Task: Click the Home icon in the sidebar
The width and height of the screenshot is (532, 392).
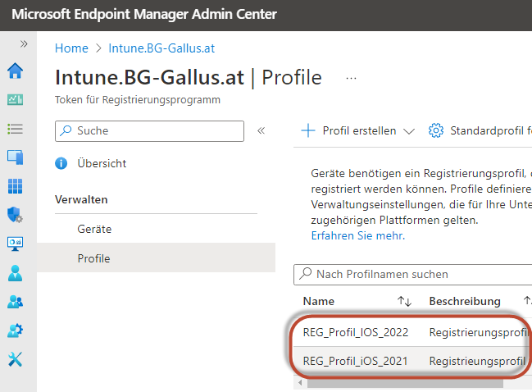Action: [x=15, y=71]
